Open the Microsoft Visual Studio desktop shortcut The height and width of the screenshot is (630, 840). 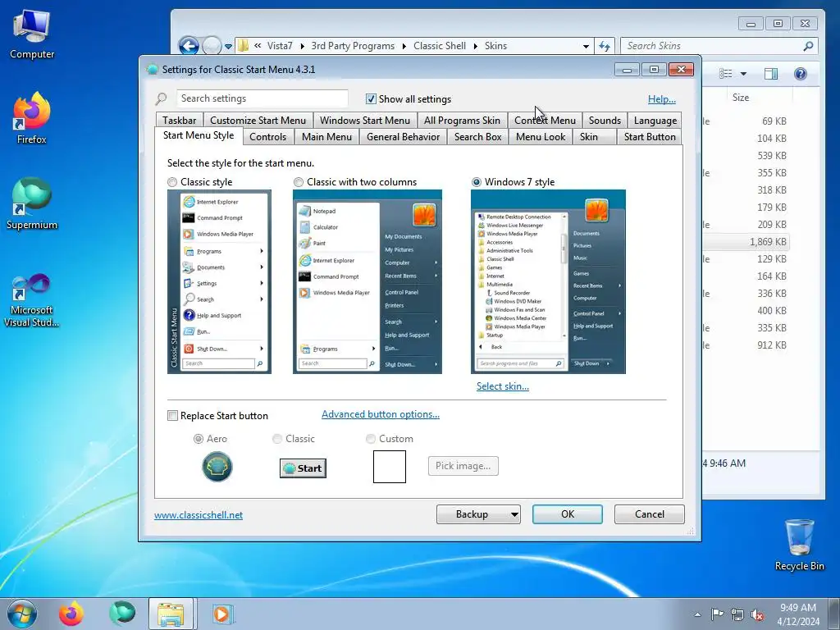[x=32, y=300]
